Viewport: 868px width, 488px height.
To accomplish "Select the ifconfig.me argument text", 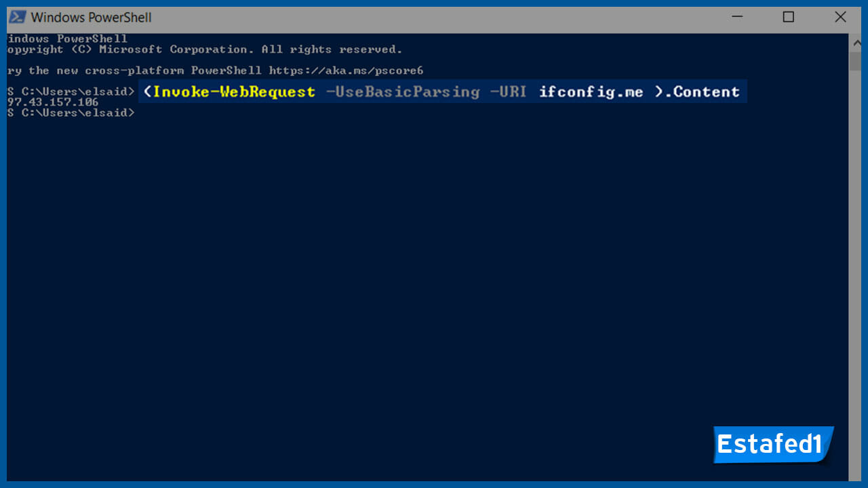I will pyautogui.click(x=590, y=91).
